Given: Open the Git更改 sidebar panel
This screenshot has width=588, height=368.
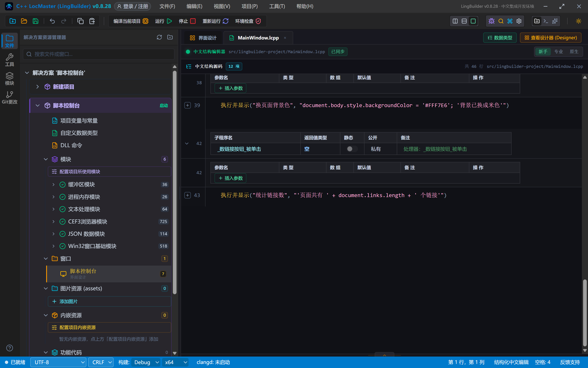Looking at the screenshot, I should 9,98.
